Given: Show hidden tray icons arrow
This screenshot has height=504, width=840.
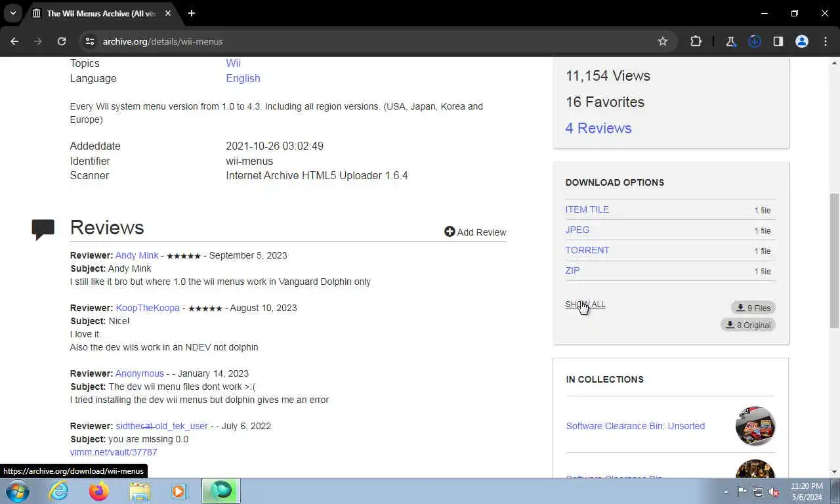Looking at the screenshot, I should click(x=726, y=492).
